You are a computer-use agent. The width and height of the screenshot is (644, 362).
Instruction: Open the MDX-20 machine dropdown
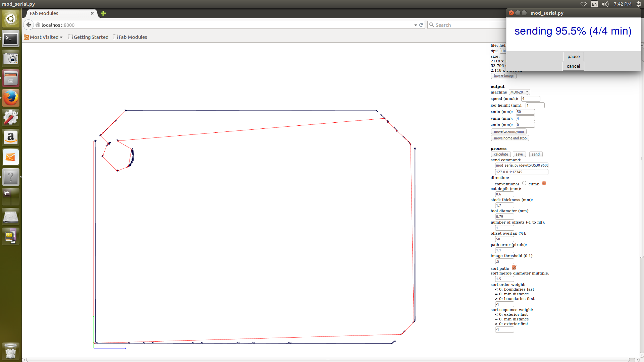pyautogui.click(x=519, y=92)
